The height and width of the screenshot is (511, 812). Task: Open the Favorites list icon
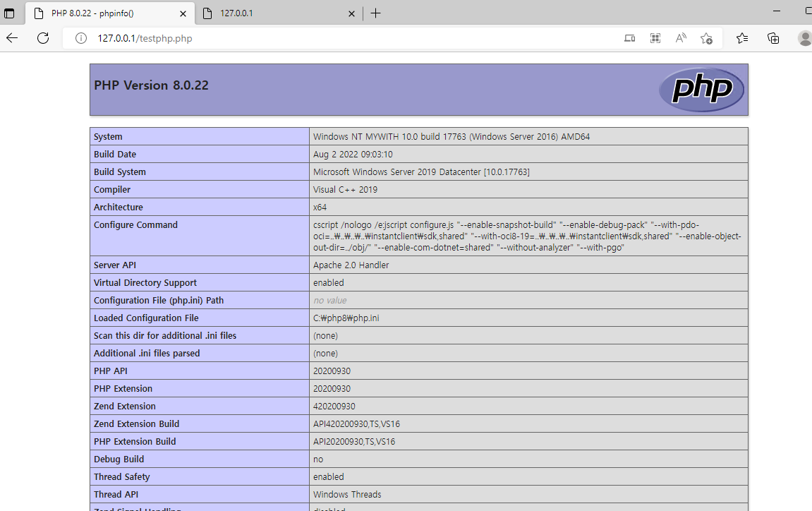click(x=742, y=38)
